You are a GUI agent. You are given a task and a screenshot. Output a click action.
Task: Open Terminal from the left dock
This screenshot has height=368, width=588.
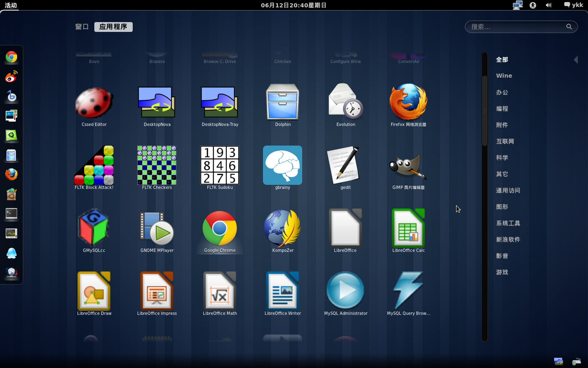click(x=11, y=214)
